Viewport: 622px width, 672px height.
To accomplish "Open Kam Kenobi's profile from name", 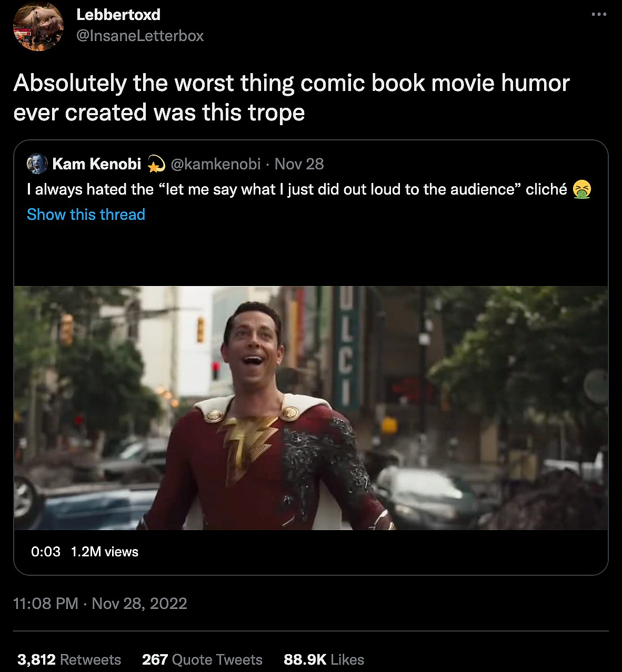I will (x=97, y=164).
